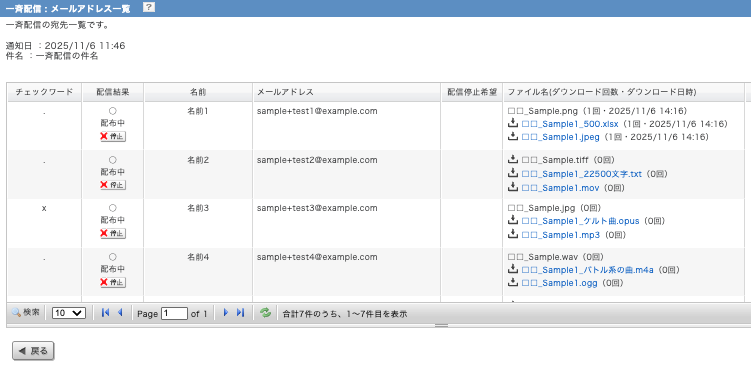Click 通知日 2025/11/6 11:46 text
751x371 pixels.
[66, 46]
